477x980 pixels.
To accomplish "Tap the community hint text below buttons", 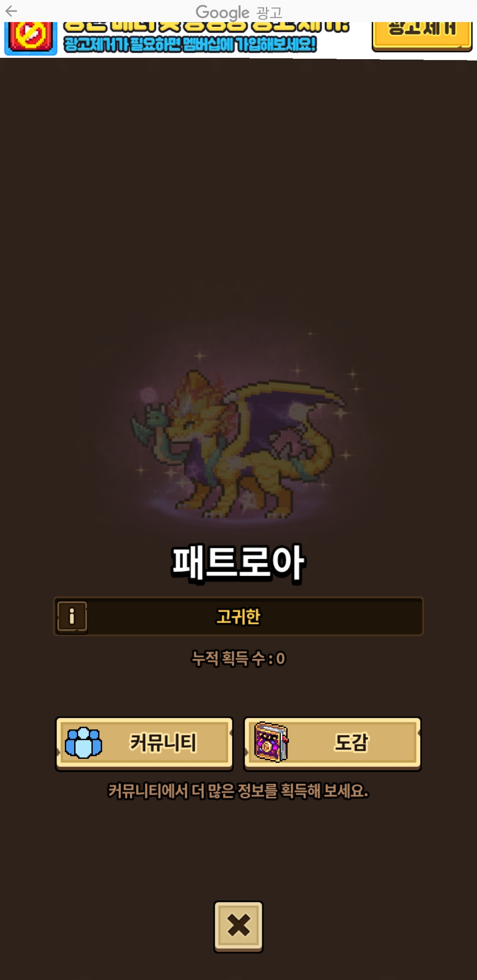I will pos(238,791).
